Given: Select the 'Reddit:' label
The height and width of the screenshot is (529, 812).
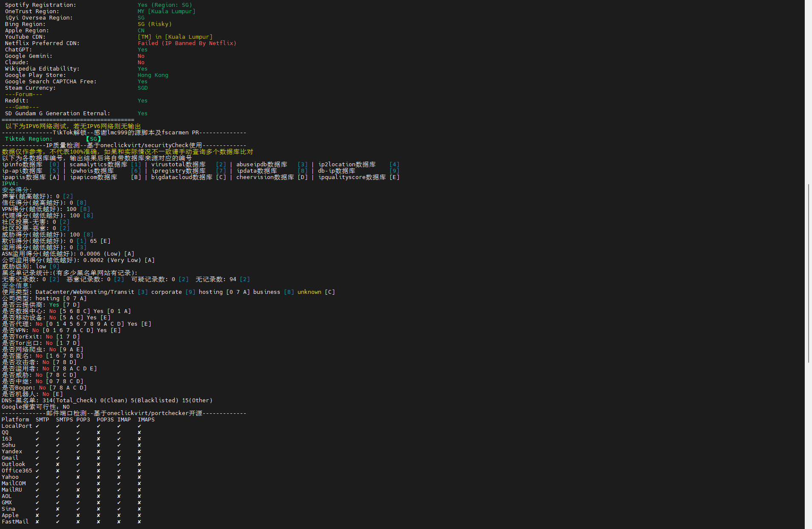Looking at the screenshot, I should point(17,101).
